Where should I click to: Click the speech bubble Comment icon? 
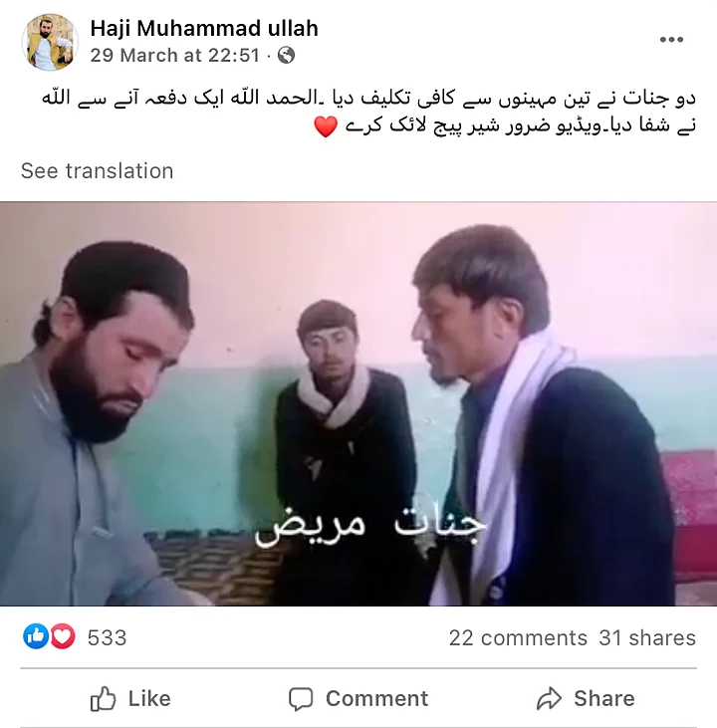tap(301, 699)
